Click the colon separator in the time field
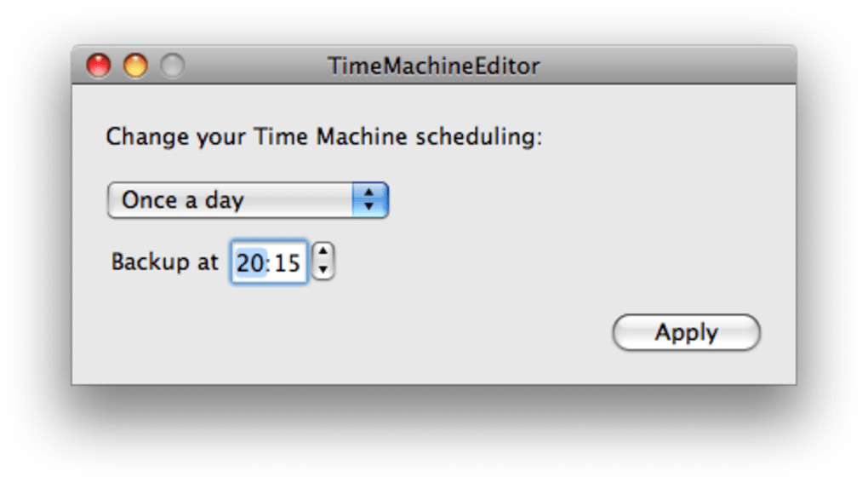 (268, 262)
